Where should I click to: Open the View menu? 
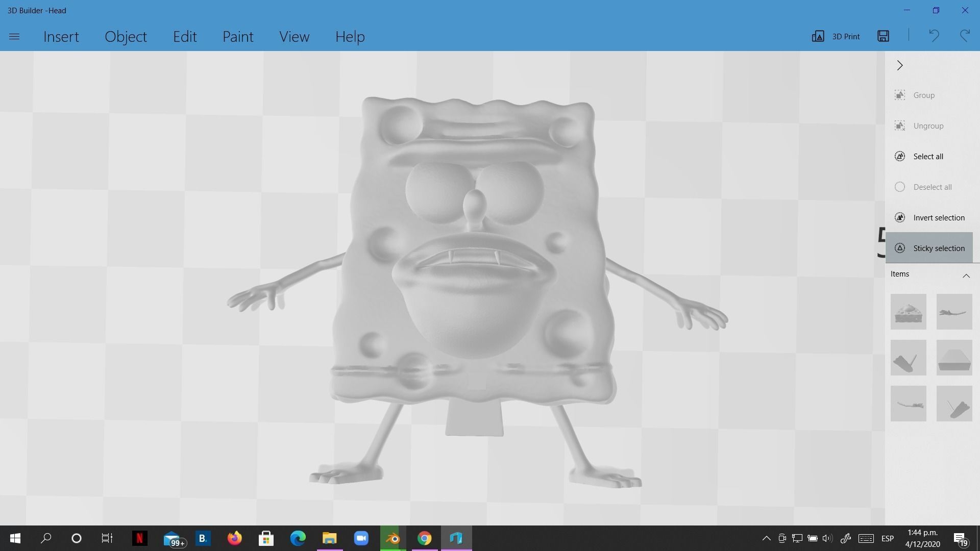coord(294,37)
